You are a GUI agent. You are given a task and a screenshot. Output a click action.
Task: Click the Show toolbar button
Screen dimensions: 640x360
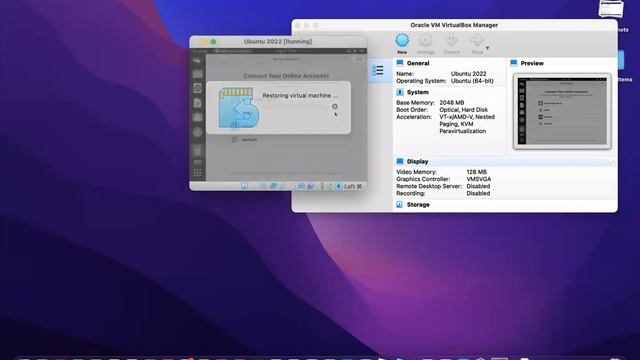pos(477,44)
